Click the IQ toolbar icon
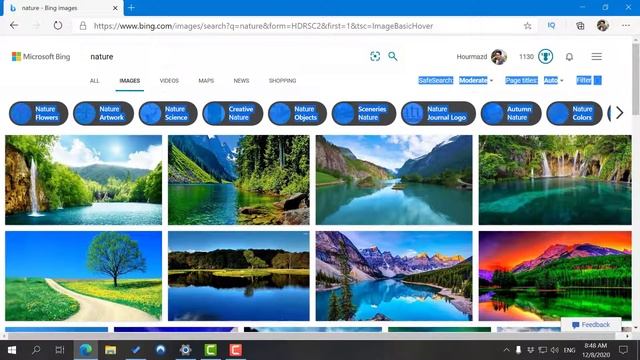The height and width of the screenshot is (360, 640). (551, 26)
